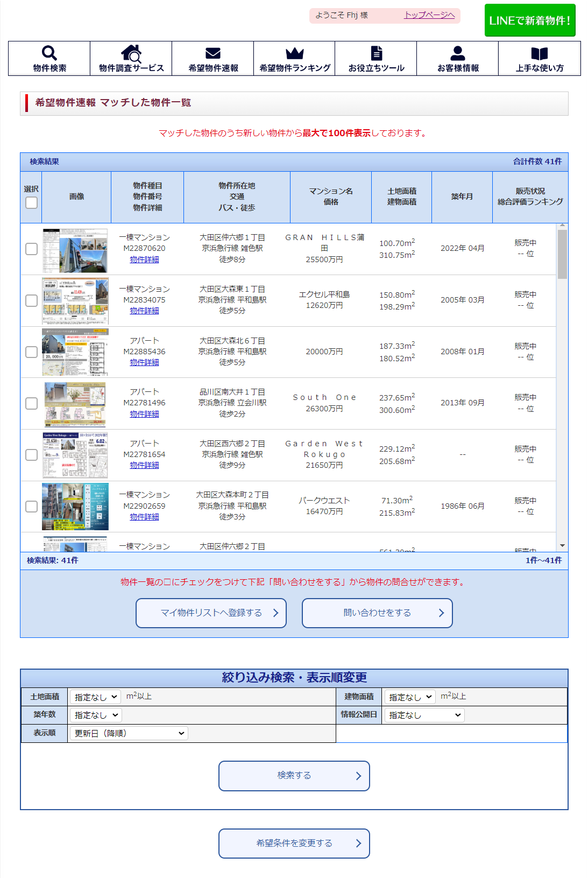Check the box for property M22781496

(32, 403)
